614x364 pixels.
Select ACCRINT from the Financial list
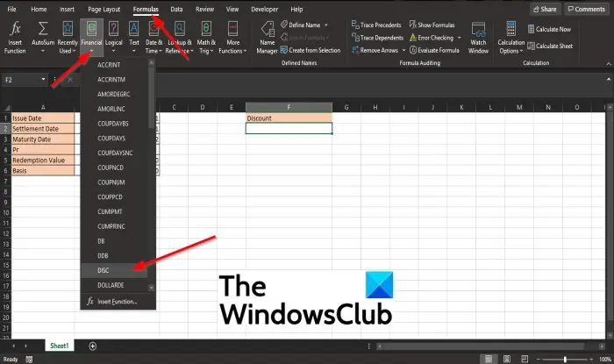point(114,65)
